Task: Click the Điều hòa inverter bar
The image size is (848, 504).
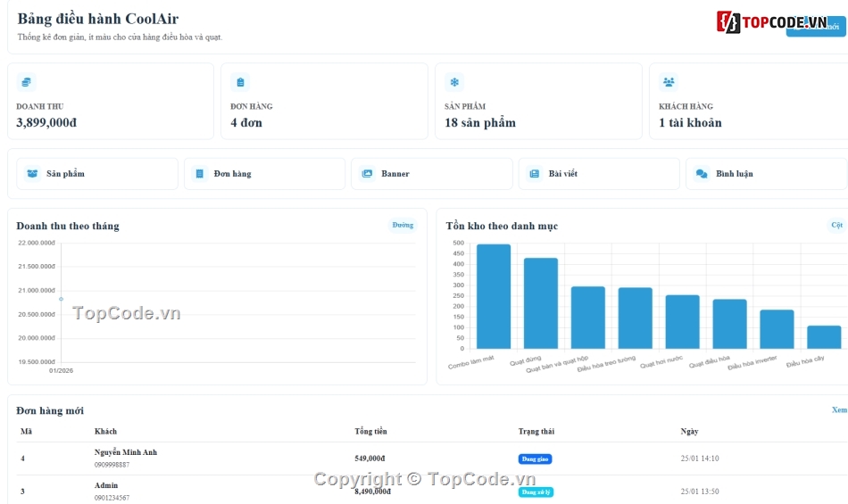Action: pyautogui.click(x=777, y=329)
